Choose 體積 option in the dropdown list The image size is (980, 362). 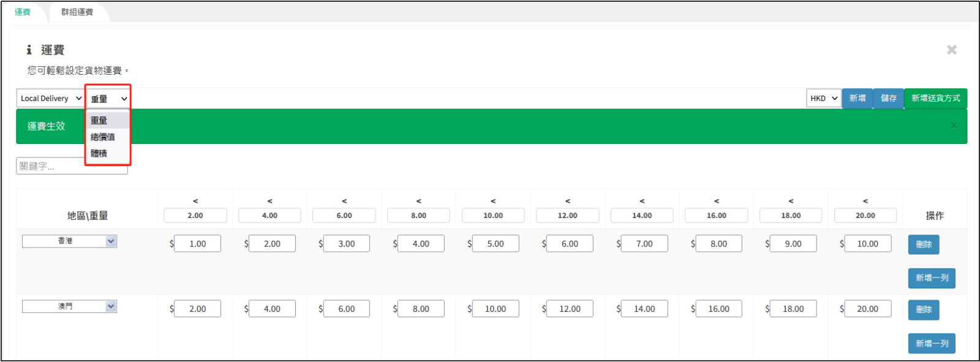(x=99, y=153)
